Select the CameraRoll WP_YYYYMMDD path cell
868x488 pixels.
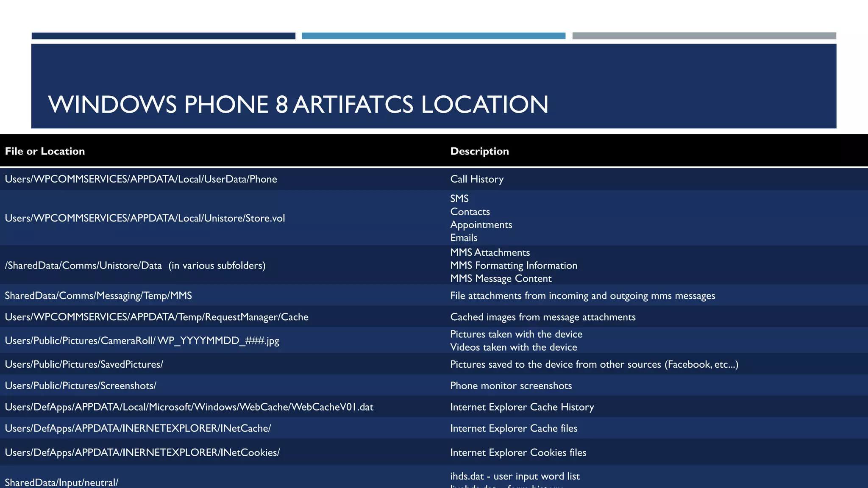point(142,341)
